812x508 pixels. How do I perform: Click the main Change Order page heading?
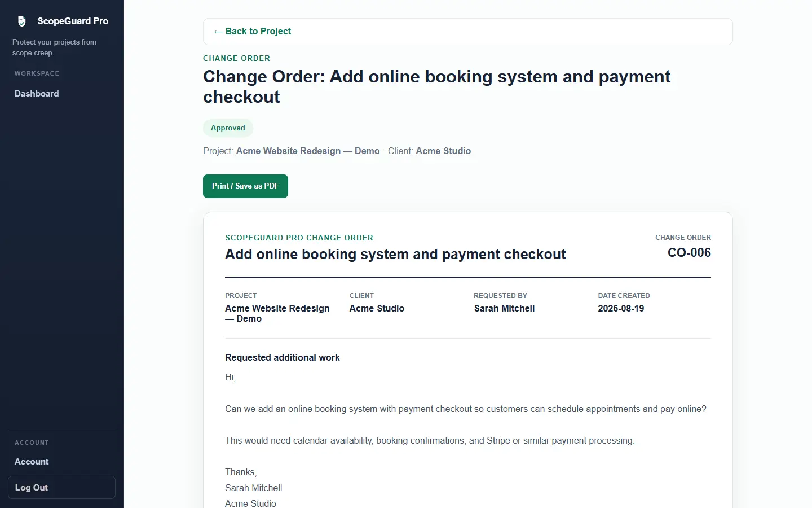(x=436, y=87)
